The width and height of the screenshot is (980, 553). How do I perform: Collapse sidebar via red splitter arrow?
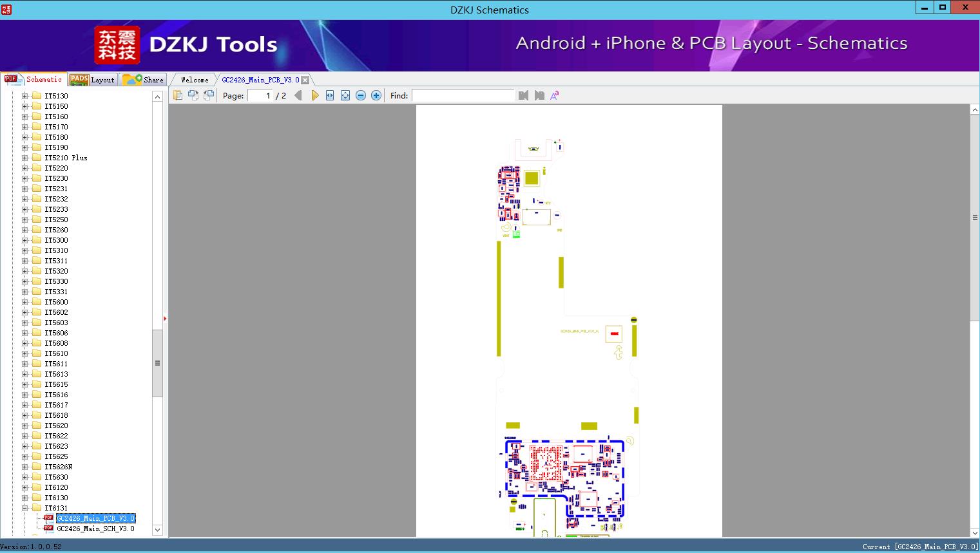pyautogui.click(x=165, y=319)
